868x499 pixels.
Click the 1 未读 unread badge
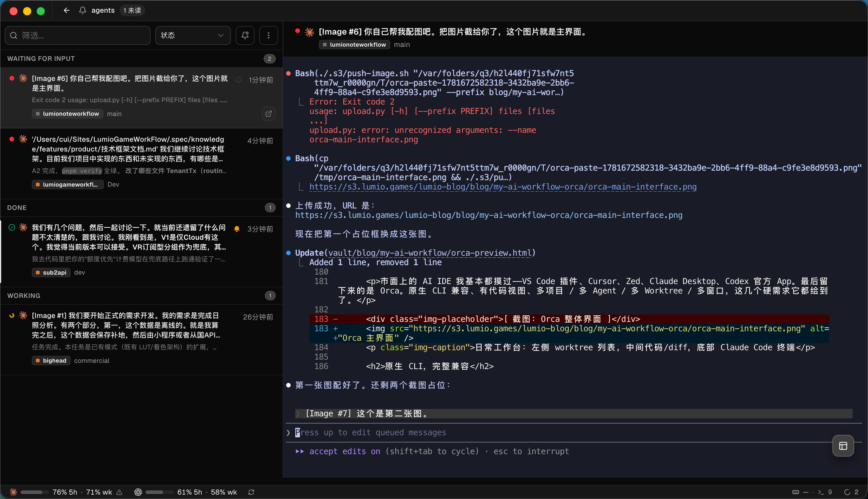(x=132, y=11)
